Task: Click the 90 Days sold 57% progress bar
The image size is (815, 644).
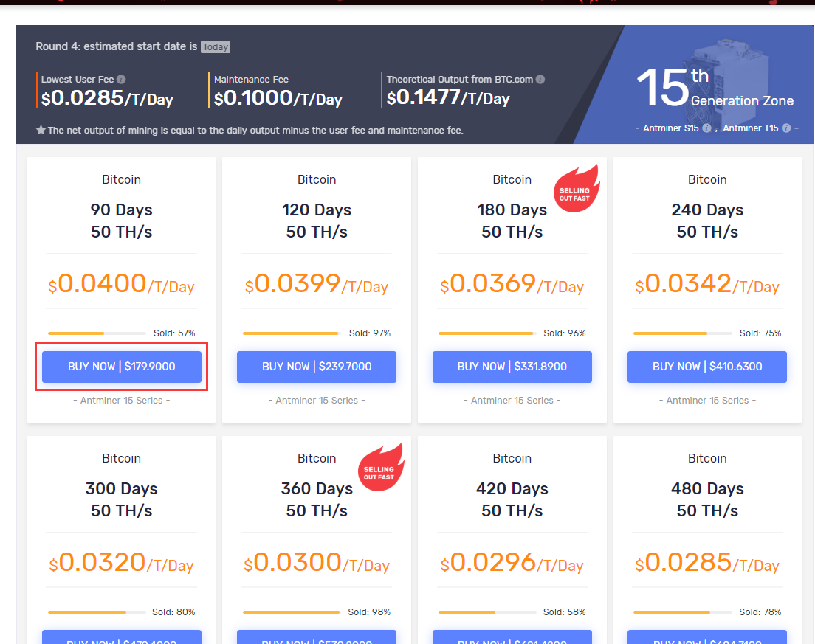Action: [97, 333]
